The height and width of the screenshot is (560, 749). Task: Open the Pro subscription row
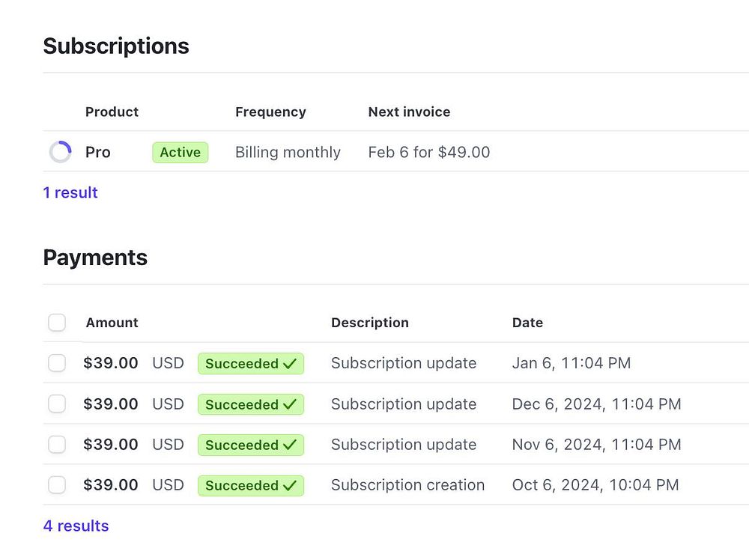pos(97,152)
